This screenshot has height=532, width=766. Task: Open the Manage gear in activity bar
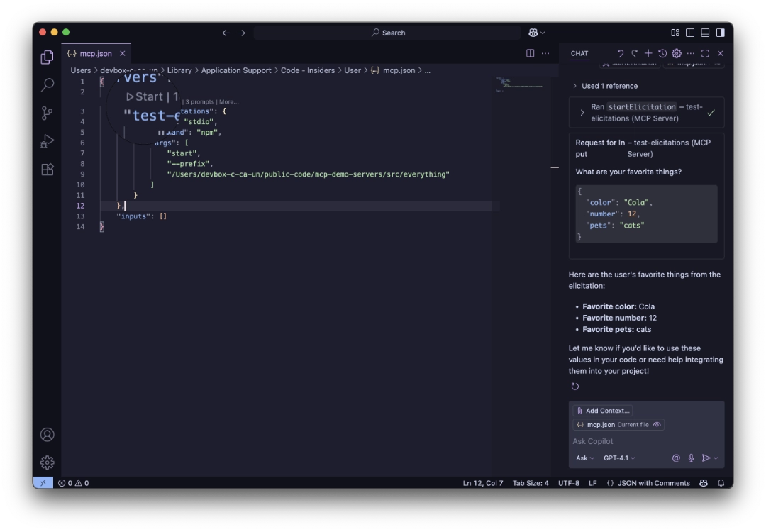coord(47,462)
